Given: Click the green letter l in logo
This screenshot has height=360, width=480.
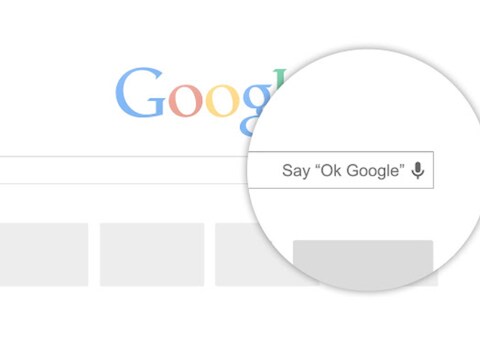Looking at the screenshot, I should (x=282, y=77).
